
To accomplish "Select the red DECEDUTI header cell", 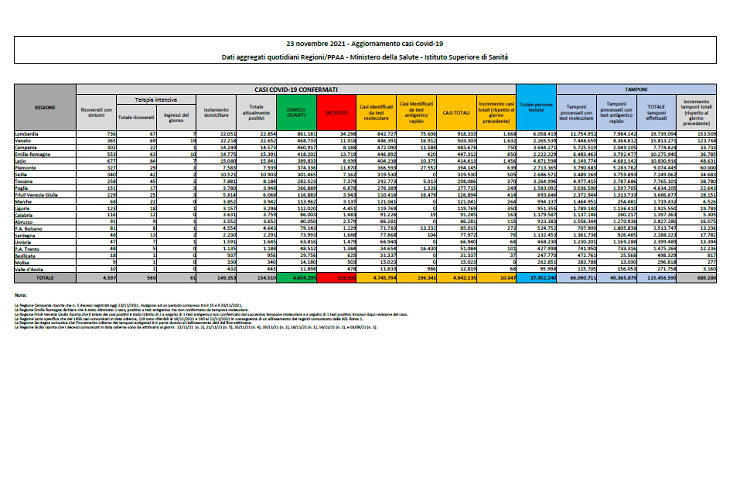I will pos(336,112).
